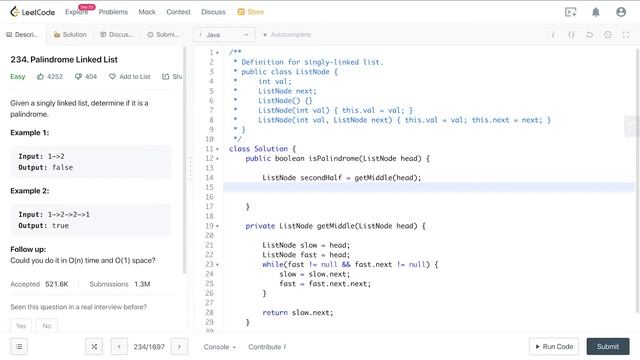
Task: Open the problem list menu icon
Action: point(19,347)
